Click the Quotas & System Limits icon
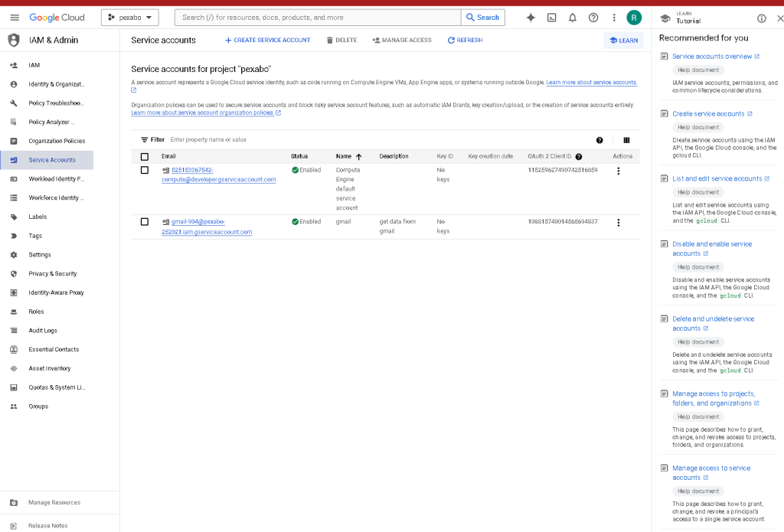 coord(14,387)
